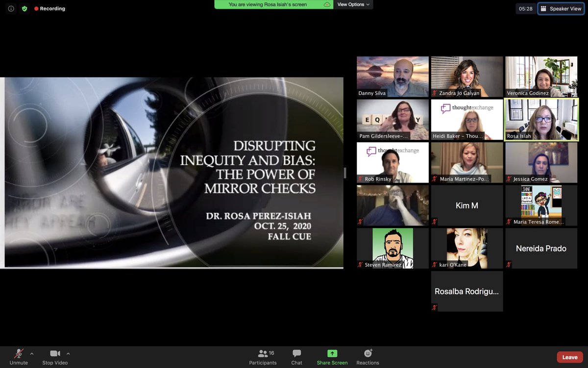Click muted mic icon on Nereida Prado tile

[x=509, y=265]
